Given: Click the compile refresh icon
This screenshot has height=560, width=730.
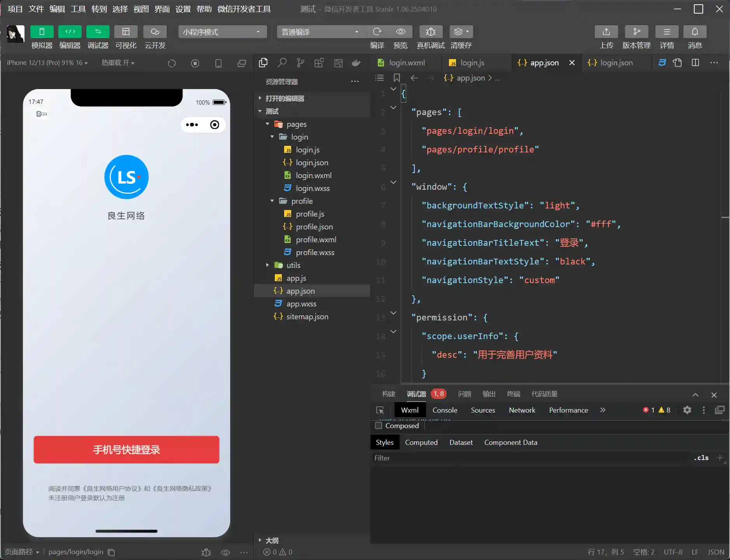Looking at the screenshot, I should (x=377, y=32).
